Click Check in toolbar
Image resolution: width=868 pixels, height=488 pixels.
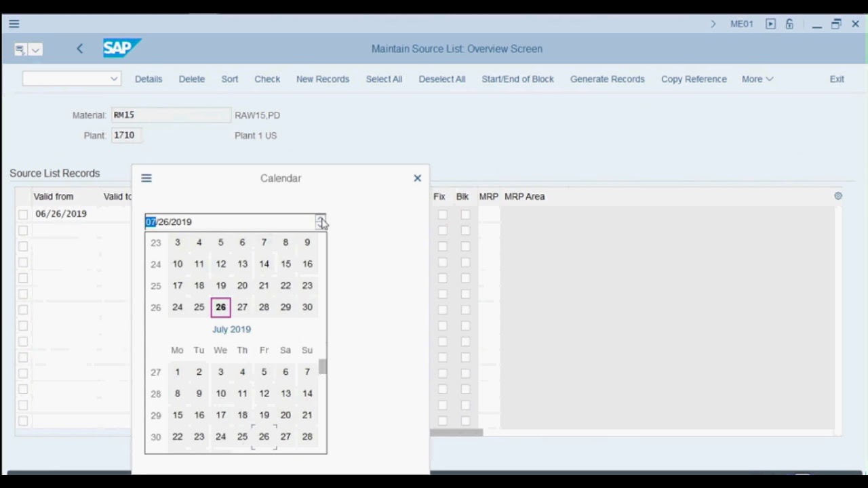[x=267, y=79]
